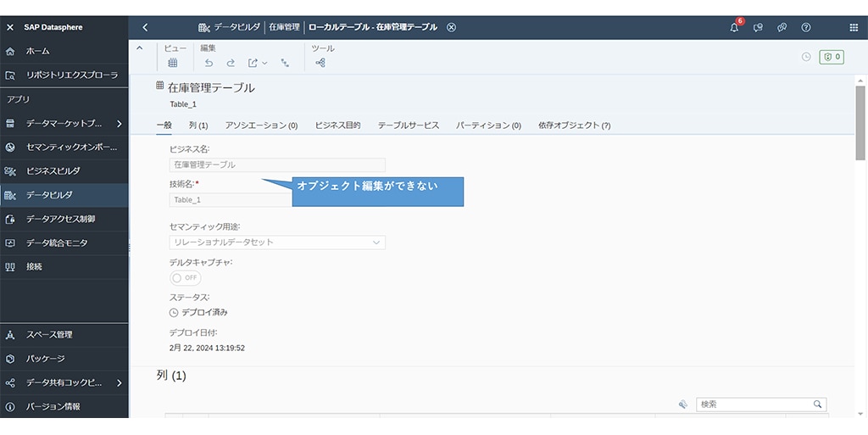Open ホーム in the side navigation
This screenshot has width=868, height=435.
pos(38,51)
